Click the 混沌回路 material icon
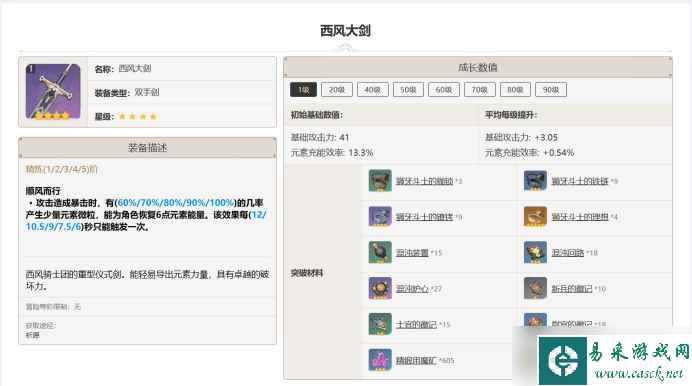The image size is (692, 386). click(x=535, y=252)
